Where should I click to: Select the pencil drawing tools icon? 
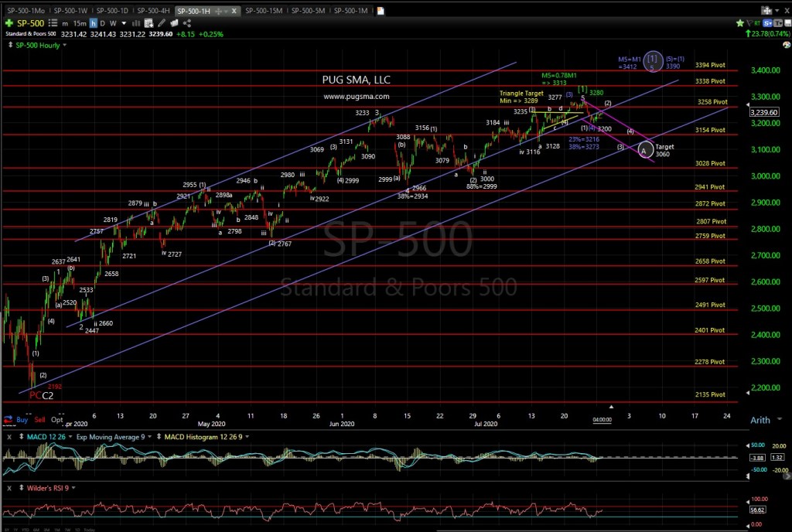pos(162,23)
